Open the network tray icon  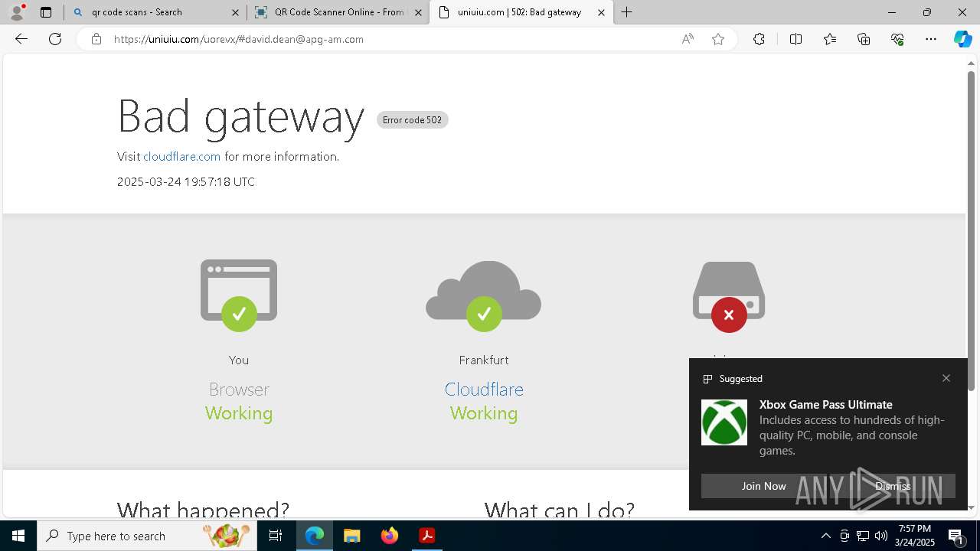click(x=863, y=536)
